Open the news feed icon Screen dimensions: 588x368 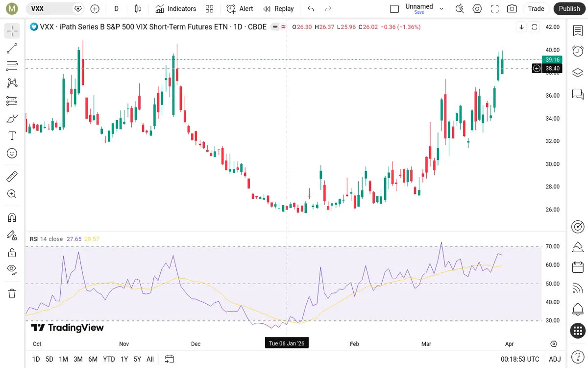coord(578,289)
